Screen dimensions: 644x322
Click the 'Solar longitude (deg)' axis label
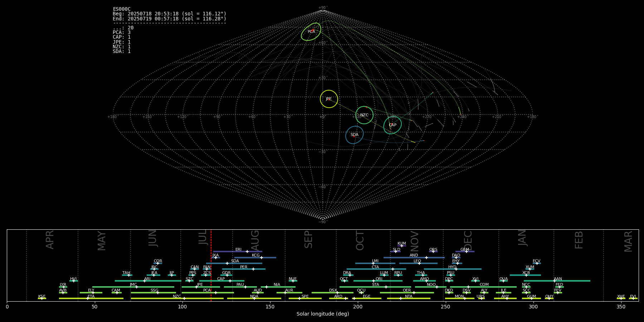(x=323, y=314)
